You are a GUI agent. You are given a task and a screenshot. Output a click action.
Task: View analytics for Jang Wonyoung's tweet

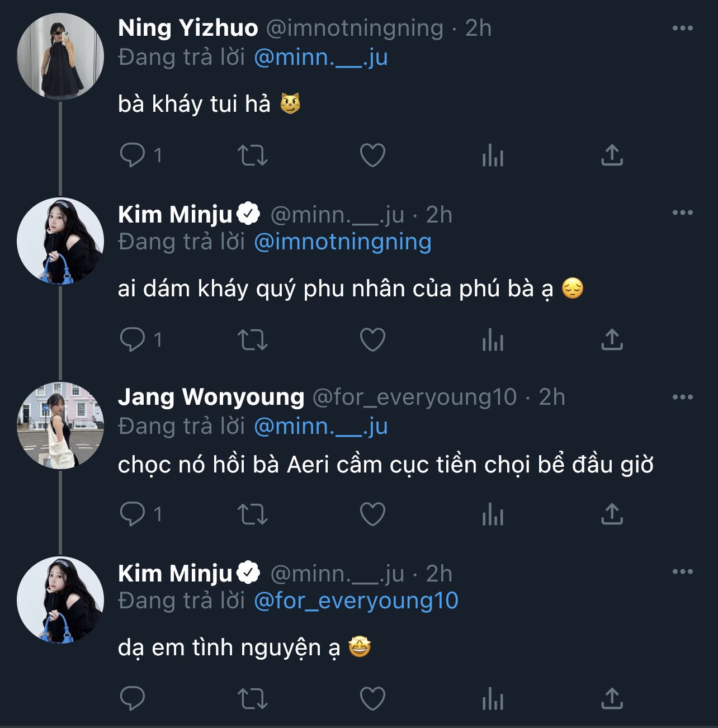pos(493,514)
